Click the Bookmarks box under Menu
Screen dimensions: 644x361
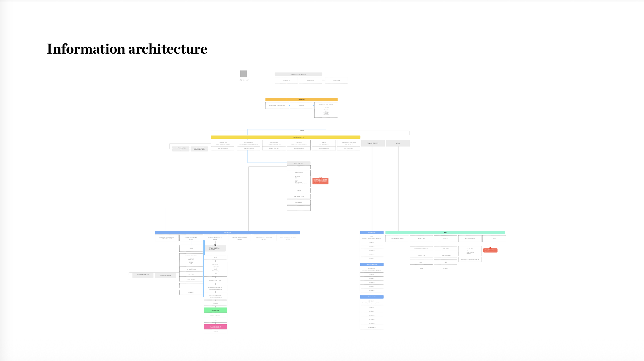click(x=421, y=239)
